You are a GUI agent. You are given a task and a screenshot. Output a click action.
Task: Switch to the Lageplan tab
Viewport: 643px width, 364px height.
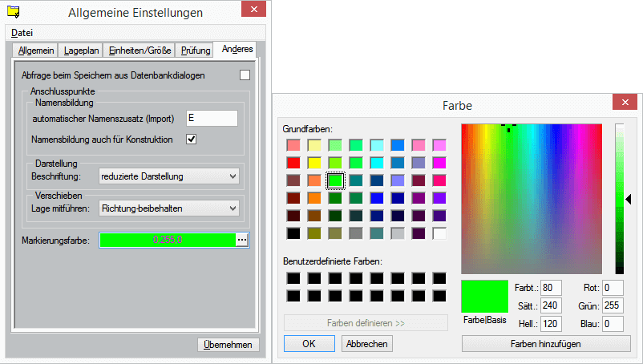(x=82, y=51)
